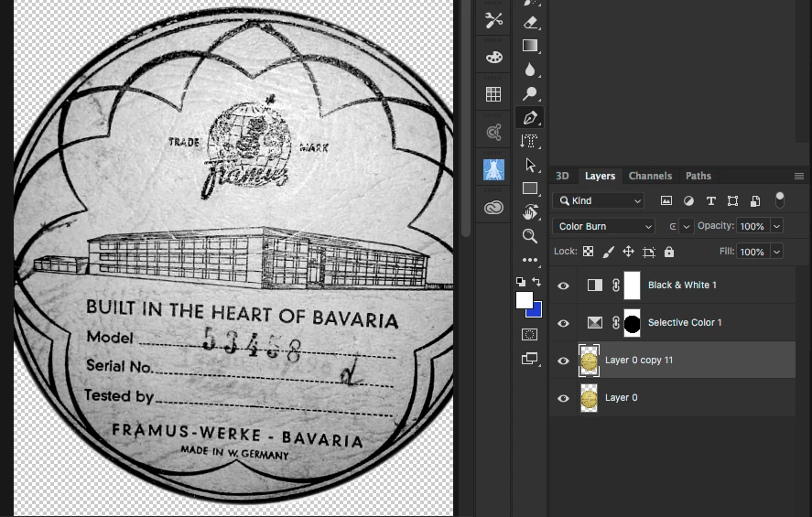Click the Black & White 1 mask link icon

pyautogui.click(x=616, y=285)
